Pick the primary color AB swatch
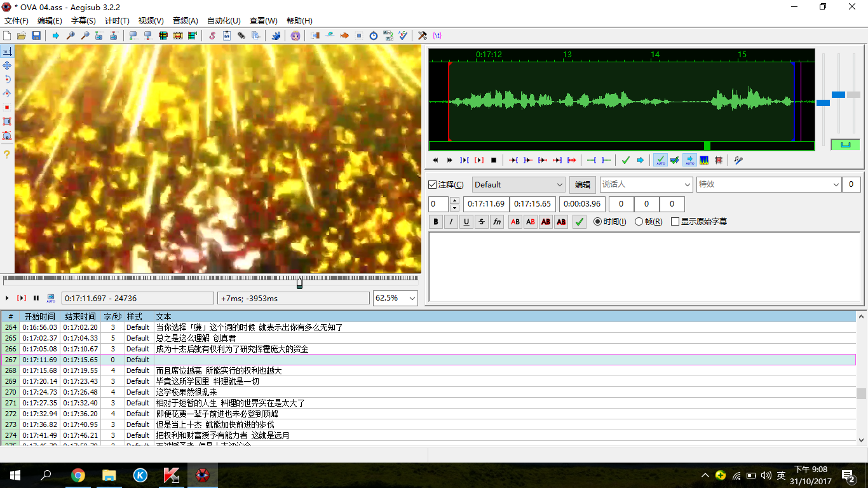Screen dimensions: 868x488 (x=515, y=222)
